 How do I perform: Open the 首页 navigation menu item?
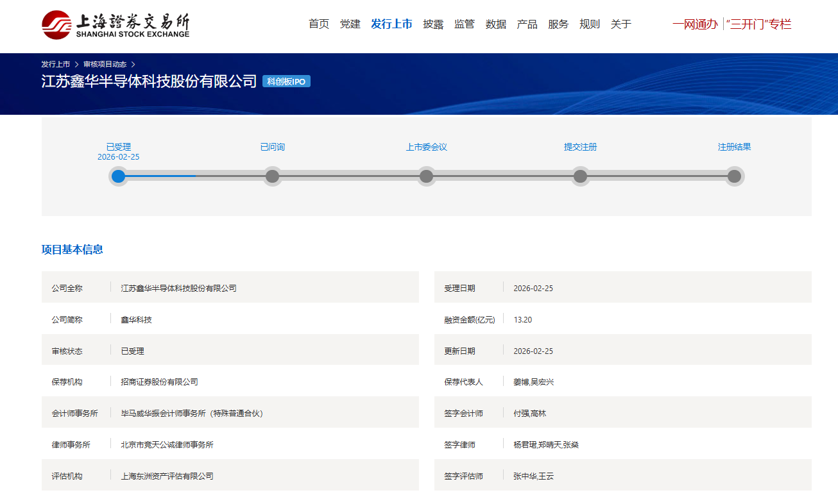(x=319, y=24)
